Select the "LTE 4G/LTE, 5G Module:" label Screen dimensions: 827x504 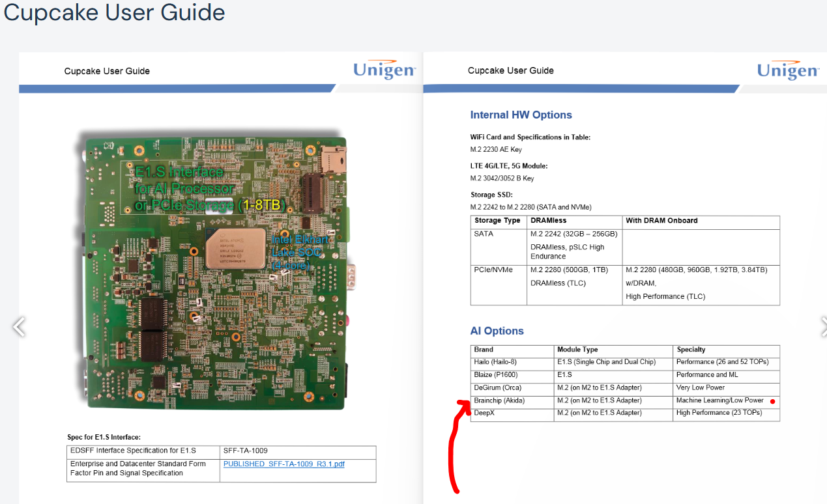click(509, 166)
